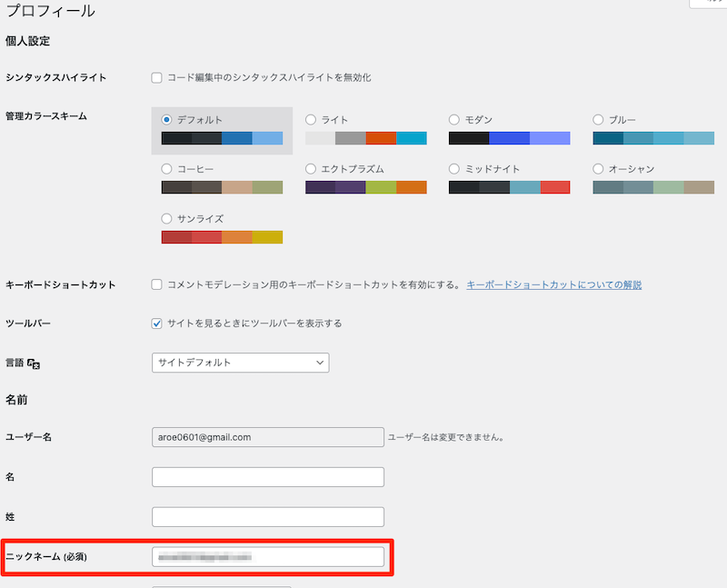Click the ニックネーム (必須) input field
The image size is (727, 588).
(x=268, y=556)
